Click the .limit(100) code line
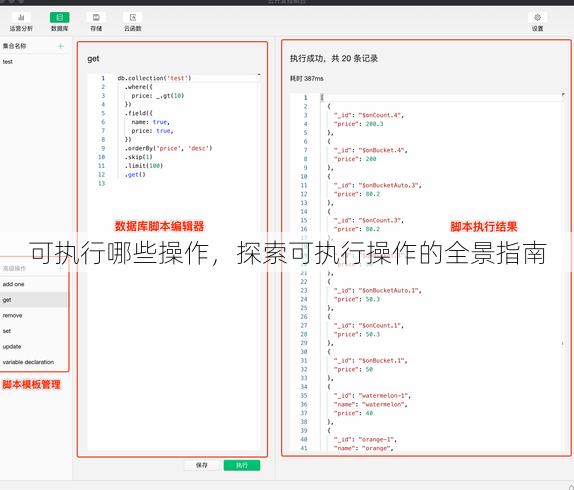The image size is (574, 490). [144, 166]
